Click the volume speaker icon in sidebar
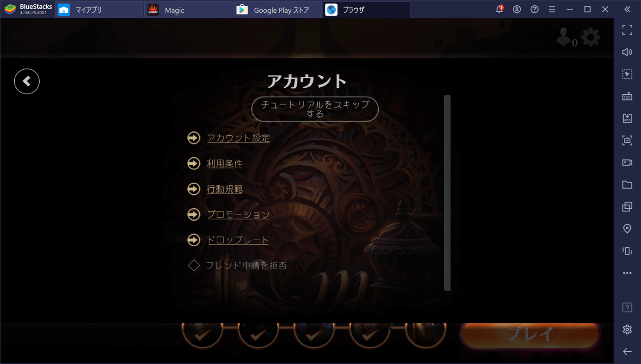Screen dimensions: 641x364 (x=627, y=52)
